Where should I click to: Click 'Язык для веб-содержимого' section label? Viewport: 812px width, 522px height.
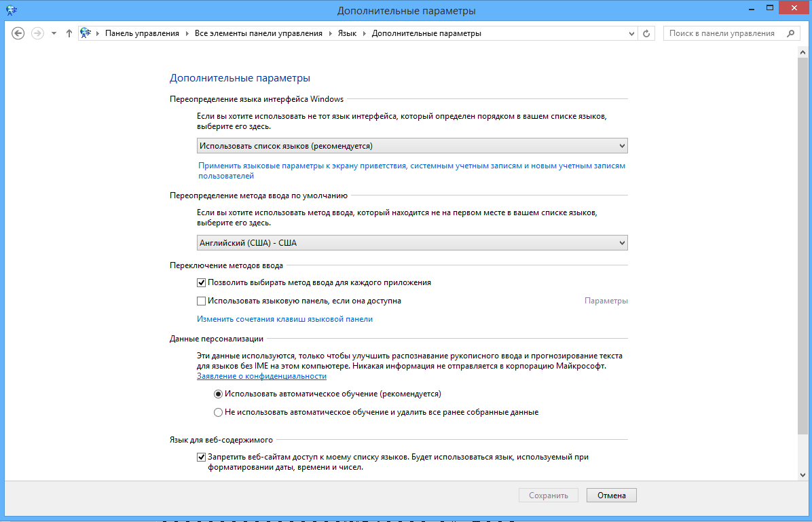pyautogui.click(x=221, y=440)
